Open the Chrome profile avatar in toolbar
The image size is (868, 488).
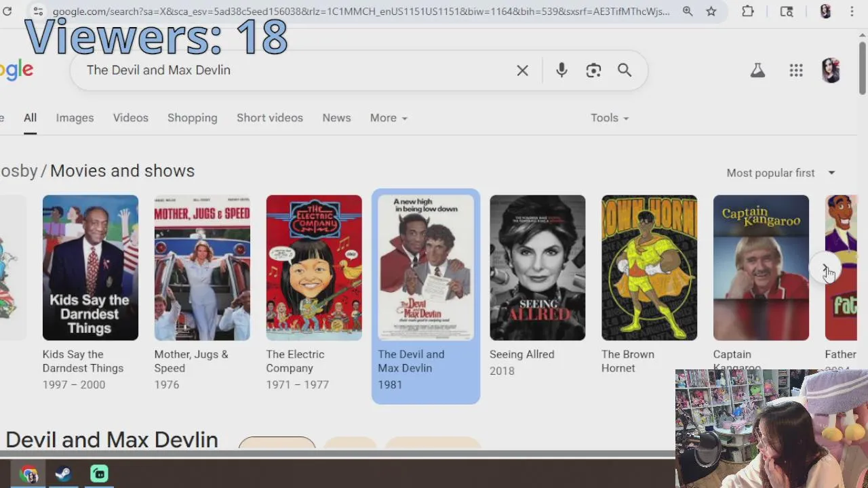(x=825, y=12)
